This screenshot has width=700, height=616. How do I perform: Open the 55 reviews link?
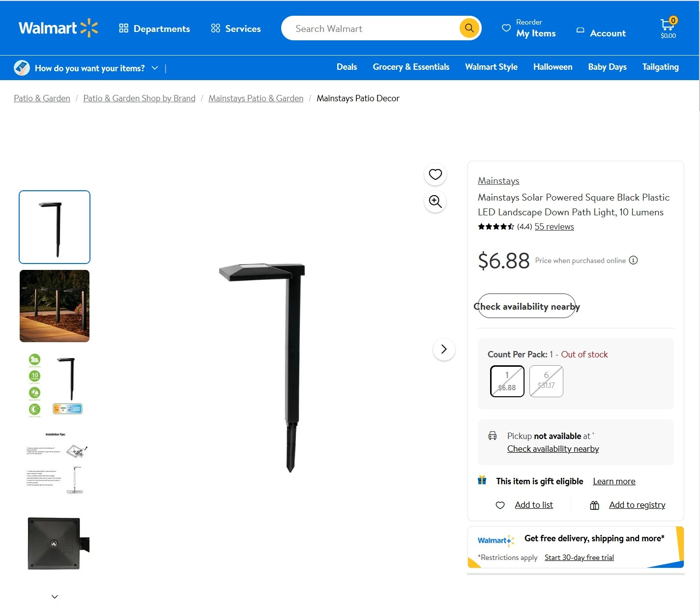click(x=554, y=226)
